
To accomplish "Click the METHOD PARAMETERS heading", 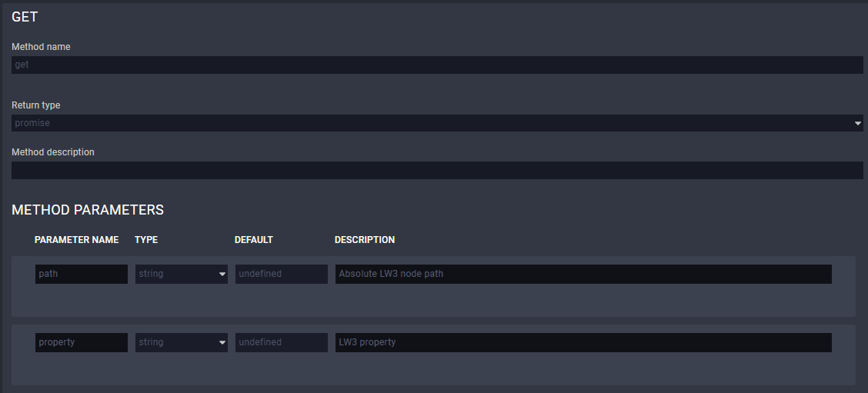I will [88, 210].
